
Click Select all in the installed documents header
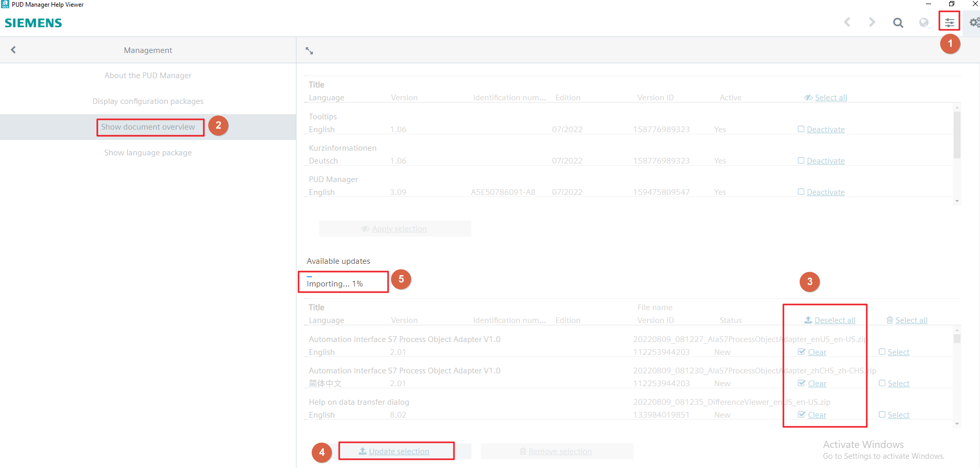pos(831,98)
